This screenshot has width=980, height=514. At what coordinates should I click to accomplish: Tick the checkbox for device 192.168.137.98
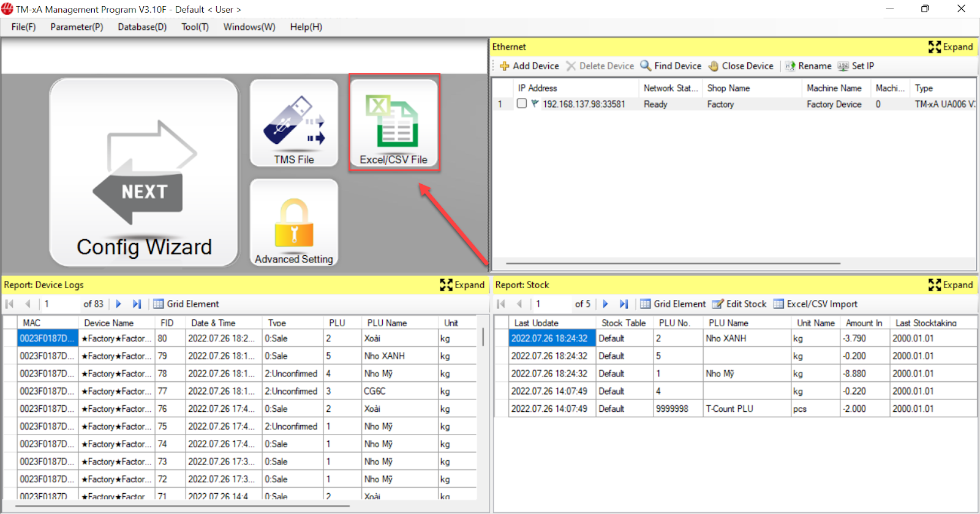click(521, 104)
